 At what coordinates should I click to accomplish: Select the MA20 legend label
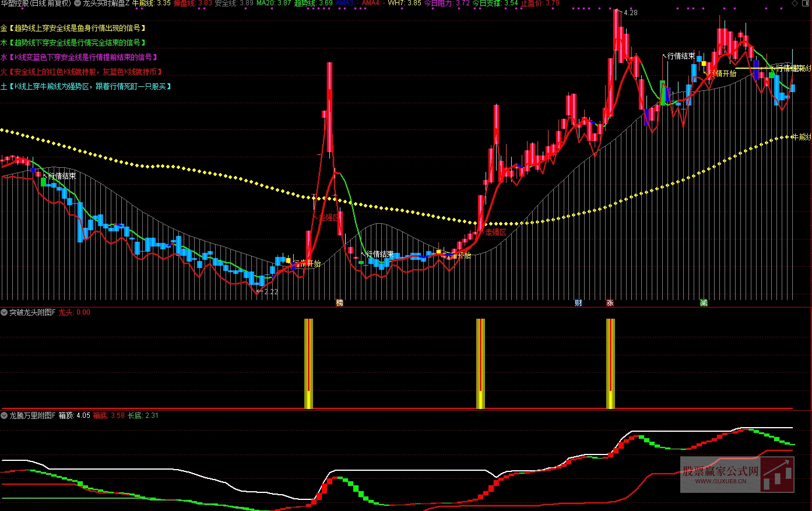point(266,3)
